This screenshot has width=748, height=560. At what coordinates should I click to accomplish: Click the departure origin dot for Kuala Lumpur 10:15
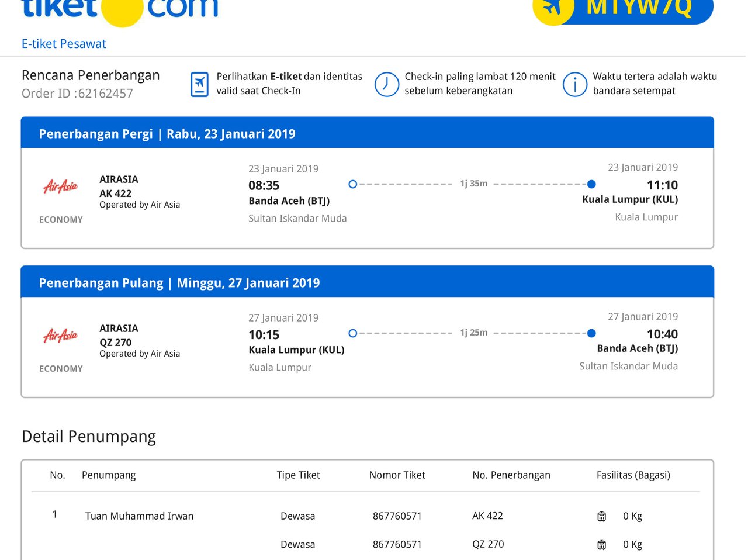point(352,333)
